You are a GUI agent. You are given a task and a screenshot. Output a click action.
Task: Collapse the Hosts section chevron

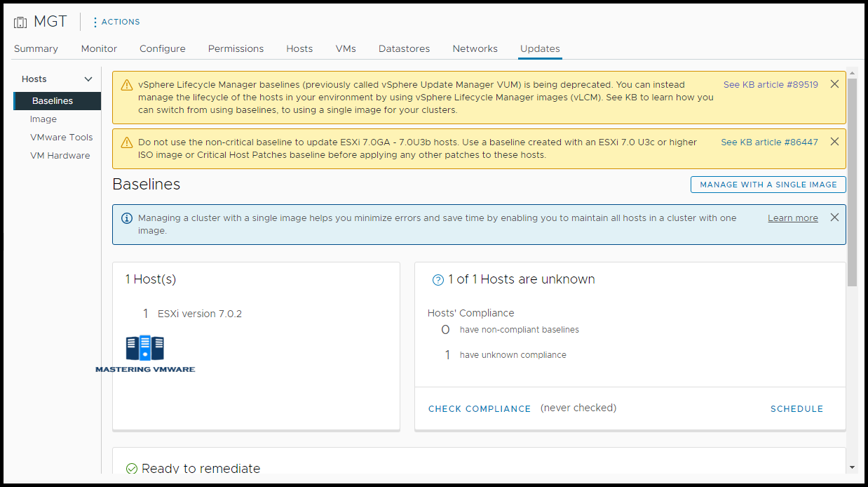click(88, 79)
